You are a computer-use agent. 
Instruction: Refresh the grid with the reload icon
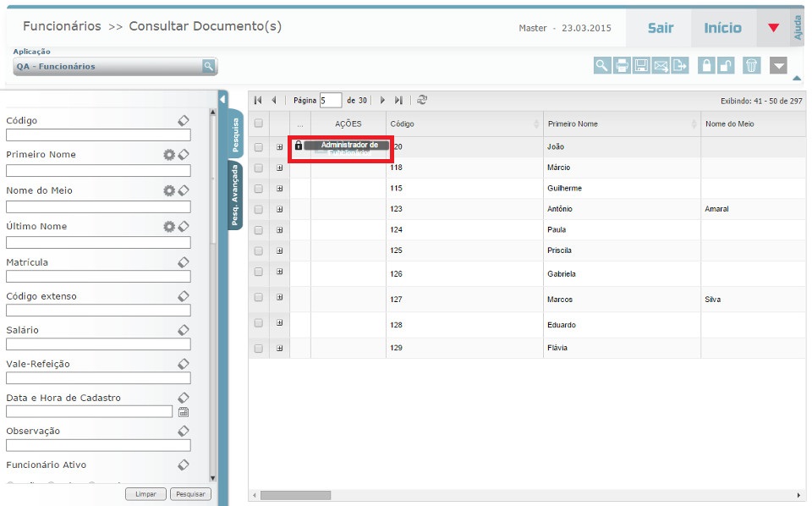click(x=422, y=100)
